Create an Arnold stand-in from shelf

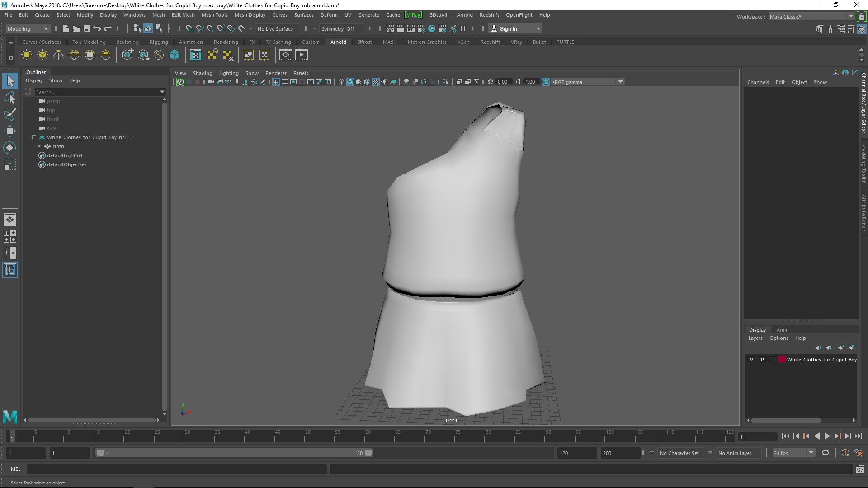pyautogui.click(x=127, y=55)
